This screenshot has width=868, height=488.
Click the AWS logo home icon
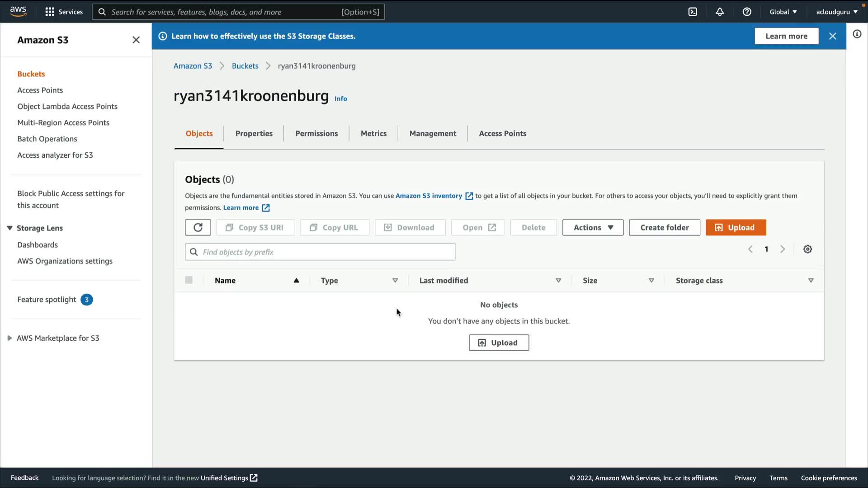pyautogui.click(x=18, y=11)
